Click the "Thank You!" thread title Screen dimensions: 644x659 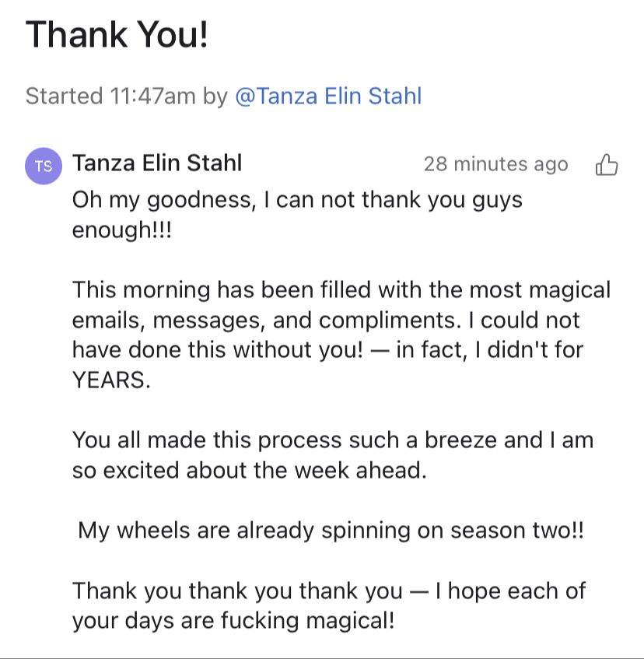(117, 34)
